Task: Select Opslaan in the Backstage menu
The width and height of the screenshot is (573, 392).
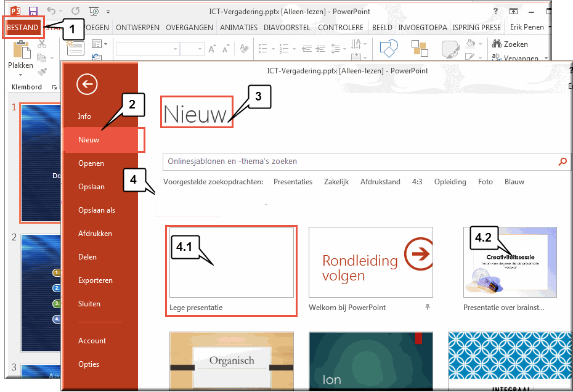Action: (x=91, y=187)
